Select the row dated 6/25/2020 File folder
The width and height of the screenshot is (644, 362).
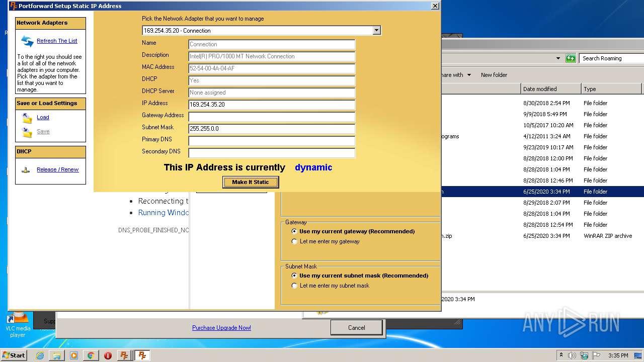(x=542, y=192)
